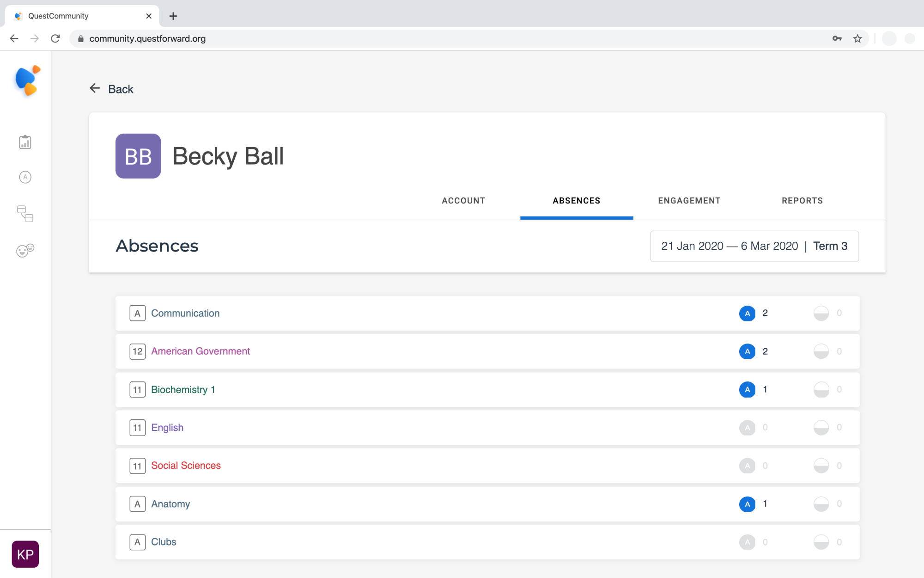The image size is (924, 578).
Task: Switch to the Account tab
Action: pos(463,201)
